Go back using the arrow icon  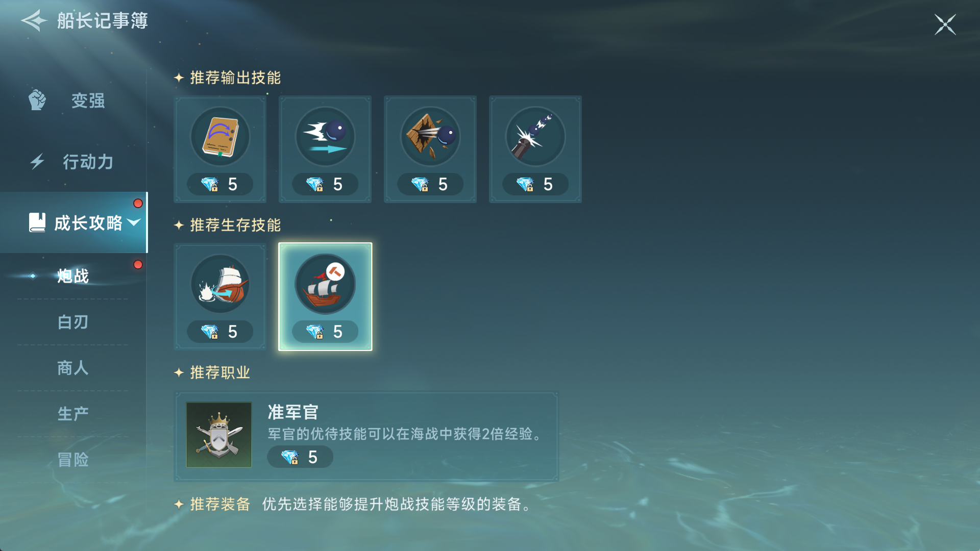coord(34,21)
